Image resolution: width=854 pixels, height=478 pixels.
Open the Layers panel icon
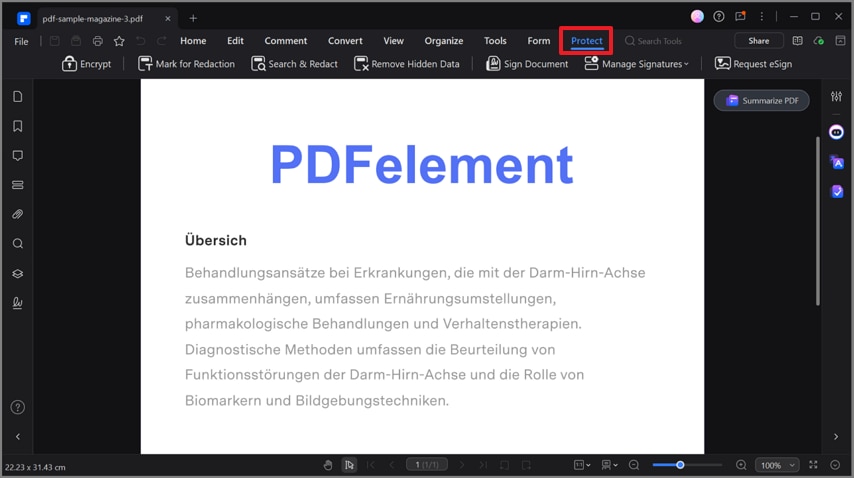[x=17, y=273]
